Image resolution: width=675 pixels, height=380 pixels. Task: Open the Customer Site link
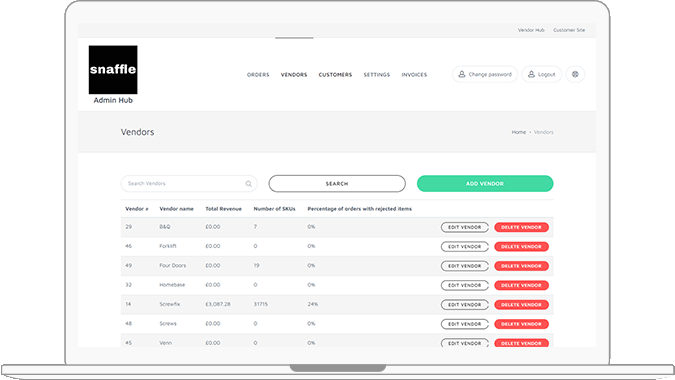click(569, 30)
